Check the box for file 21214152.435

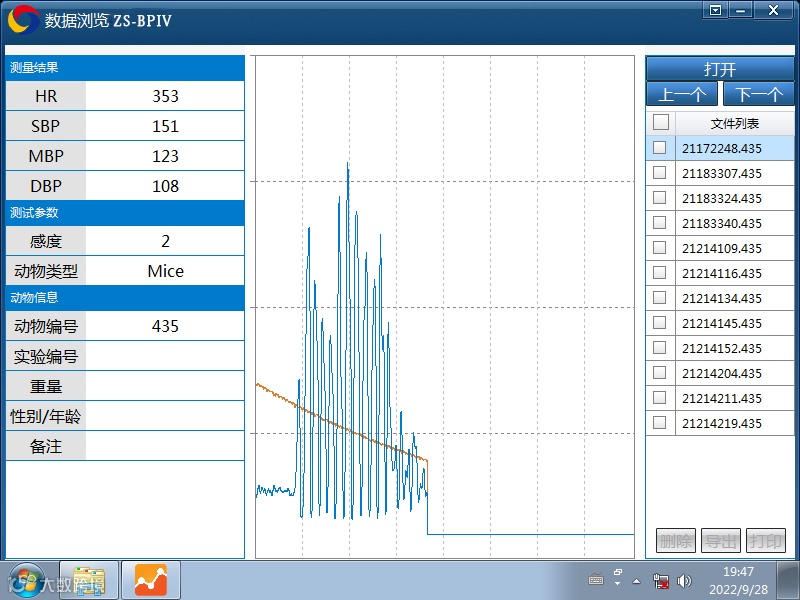(x=660, y=347)
